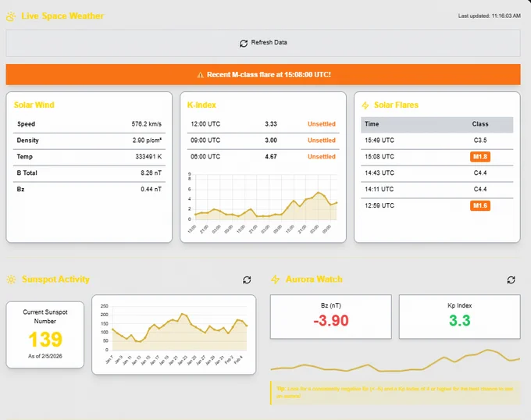
Task: Click the Last updated 11:16:03 AM timestamp
Action: point(490,16)
